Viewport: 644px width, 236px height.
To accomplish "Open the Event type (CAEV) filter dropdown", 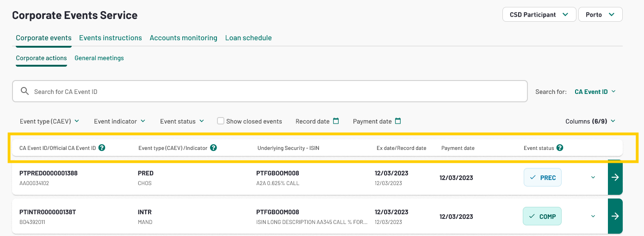I will pyautogui.click(x=50, y=121).
